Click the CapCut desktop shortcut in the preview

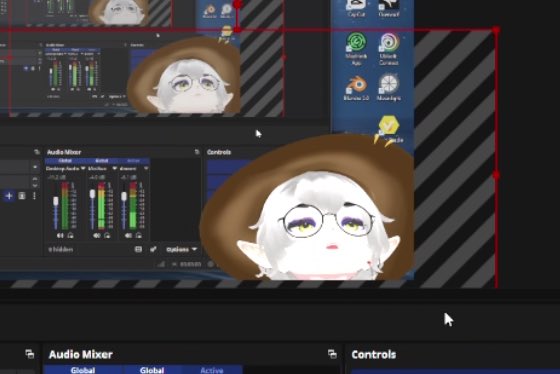click(356, 8)
